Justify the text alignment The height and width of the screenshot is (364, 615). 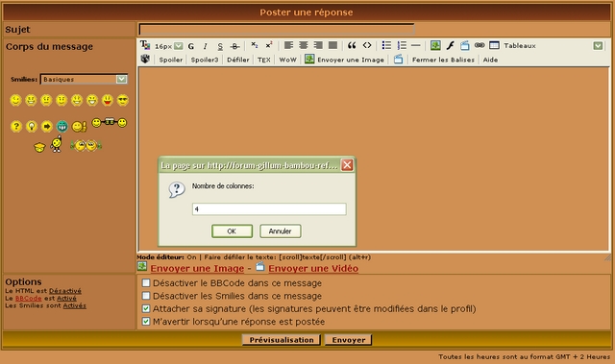[x=333, y=45]
